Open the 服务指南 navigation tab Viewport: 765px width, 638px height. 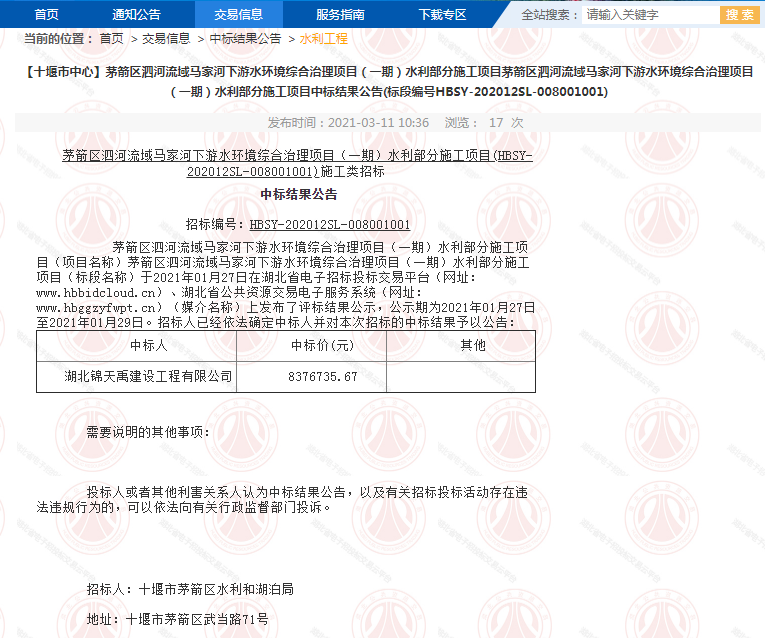pyautogui.click(x=340, y=14)
